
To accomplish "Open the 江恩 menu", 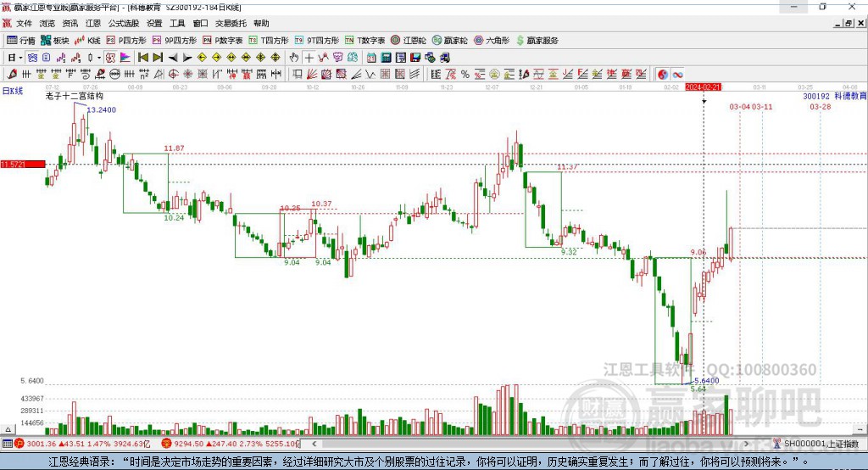I will (93, 23).
